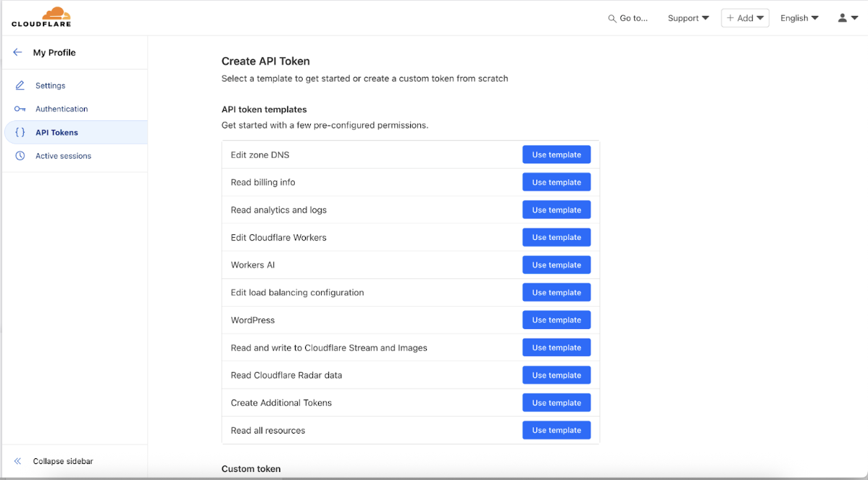Use template for Read billing info
Image resolution: width=868 pixels, height=480 pixels.
point(556,182)
